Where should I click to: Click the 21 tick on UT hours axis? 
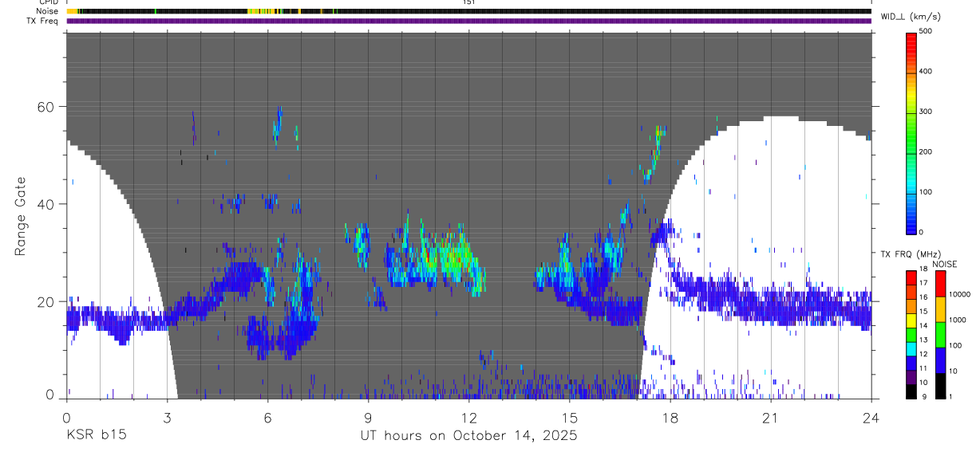pos(770,418)
